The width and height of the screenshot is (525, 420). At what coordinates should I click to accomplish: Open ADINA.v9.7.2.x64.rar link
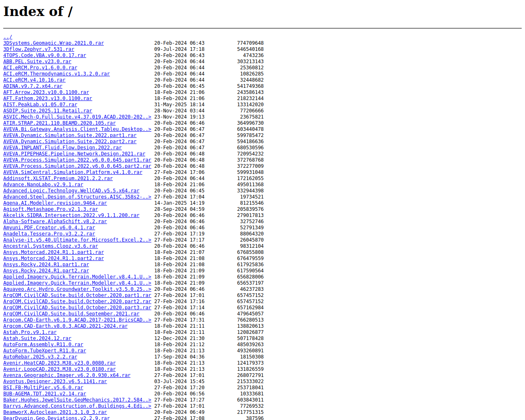pos(33,86)
